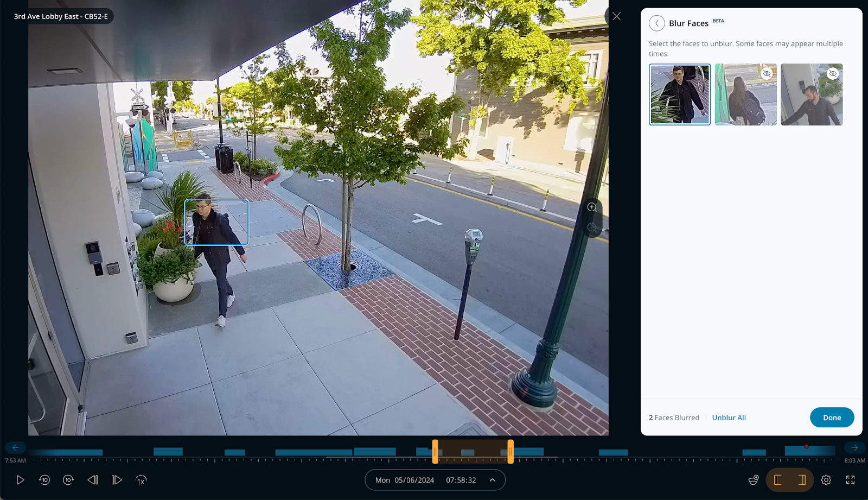
Task: Select the left orange clip handle
Action: [x=435, y=452]
